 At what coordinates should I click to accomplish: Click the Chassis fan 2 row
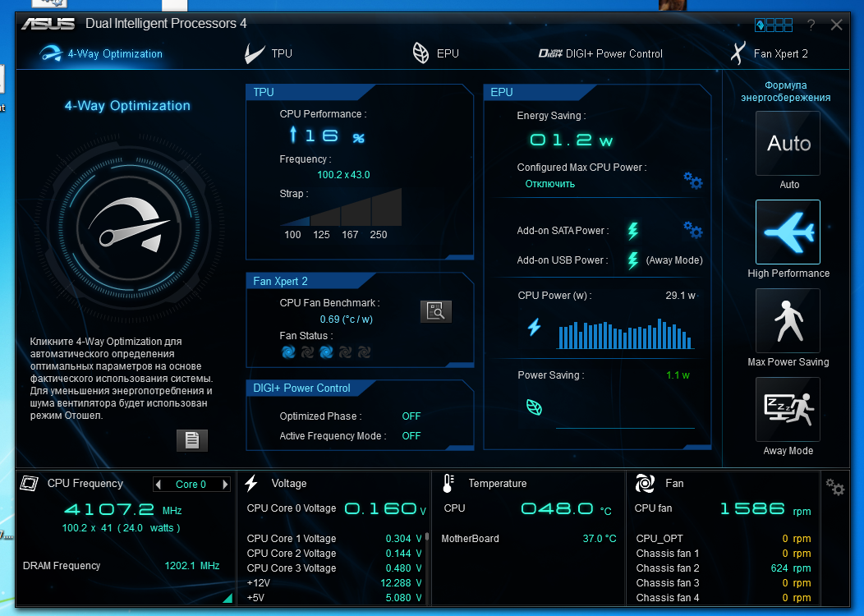click(x=723, y=568)
